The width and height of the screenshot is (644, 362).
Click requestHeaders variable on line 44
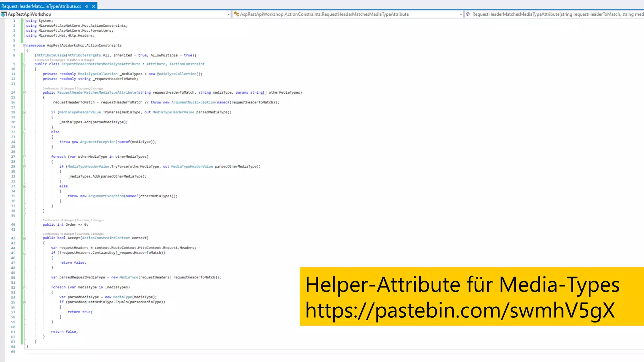[74, 248]
